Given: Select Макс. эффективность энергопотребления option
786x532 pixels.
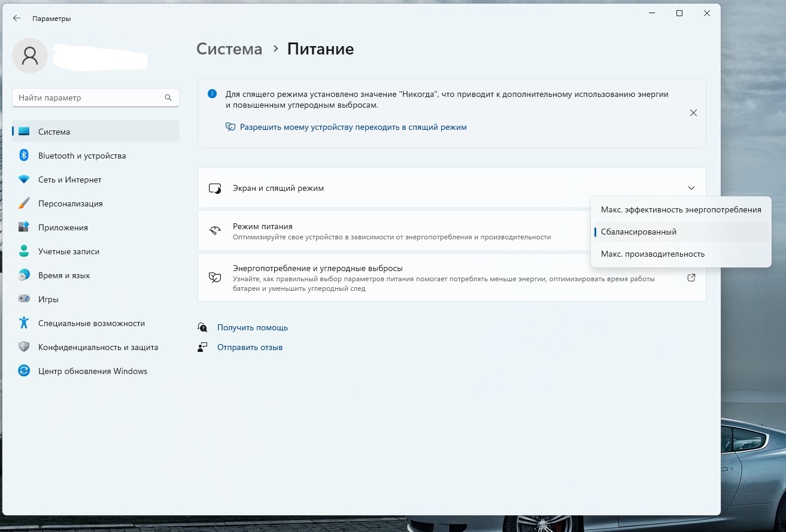Looking at the screenshot, I should (x=681, y=210).
